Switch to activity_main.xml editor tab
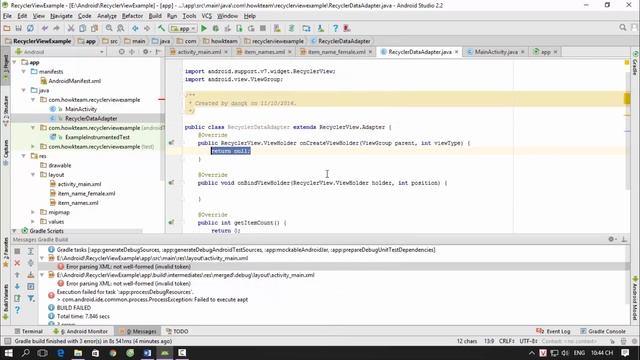The width and height of the screenshot is (640, 360). [199, 52]
